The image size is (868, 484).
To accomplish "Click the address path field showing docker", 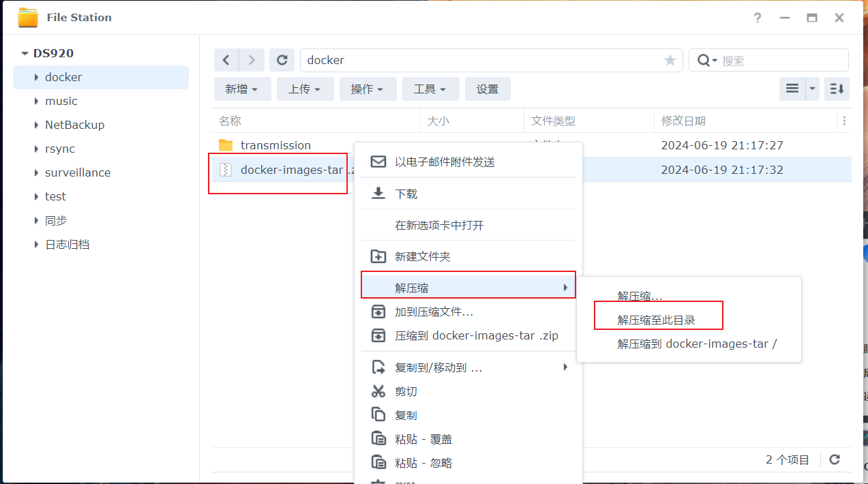I will 477,60.
